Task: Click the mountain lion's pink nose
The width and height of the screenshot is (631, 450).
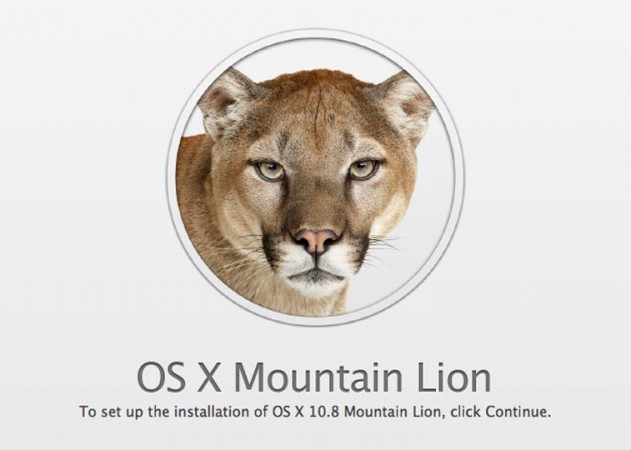Action: 316,240
